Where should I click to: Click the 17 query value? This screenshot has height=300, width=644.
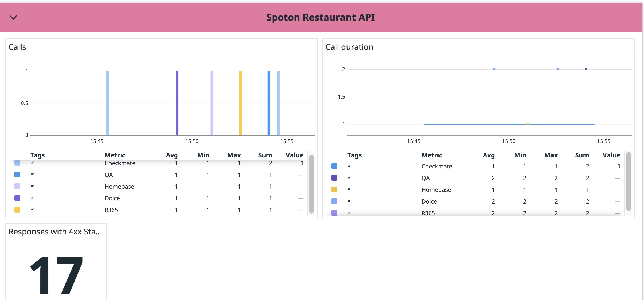(x=56, y=275)
